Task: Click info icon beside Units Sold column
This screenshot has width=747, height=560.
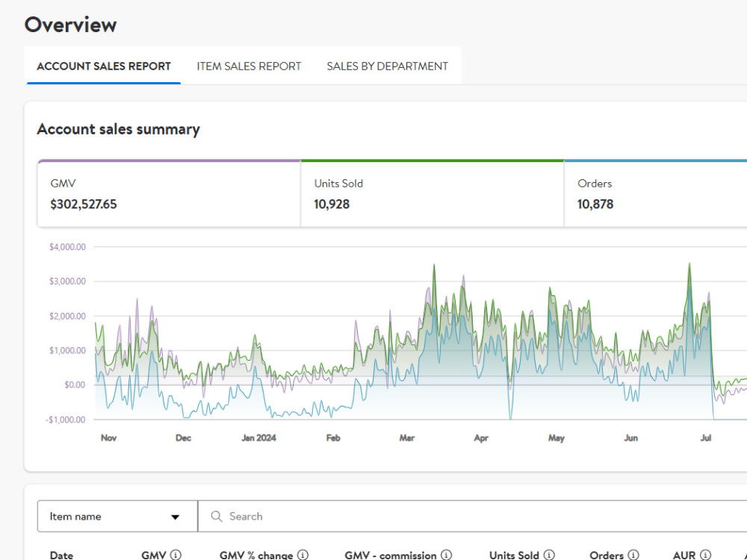Action: [x=549, y=555]
